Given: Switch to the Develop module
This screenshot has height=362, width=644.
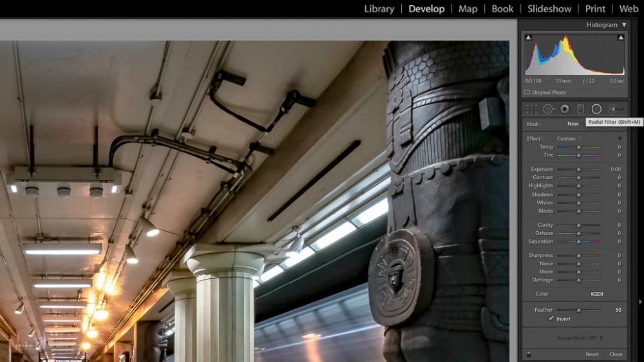Looking at the screenshot, I should [426, 9].
